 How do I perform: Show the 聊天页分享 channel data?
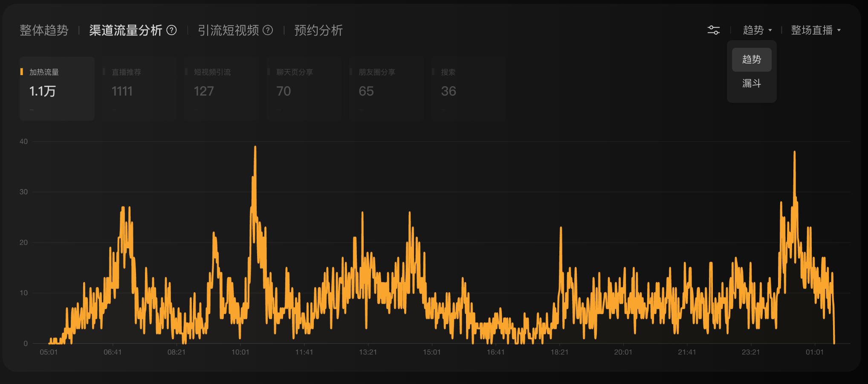point(304,89)
